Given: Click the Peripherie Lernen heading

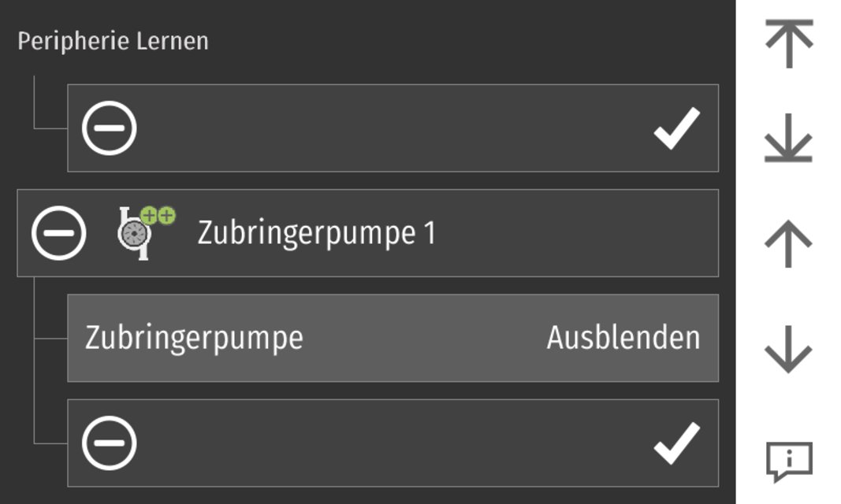Looking at the screenshot, I should click(x=113, y=41).
